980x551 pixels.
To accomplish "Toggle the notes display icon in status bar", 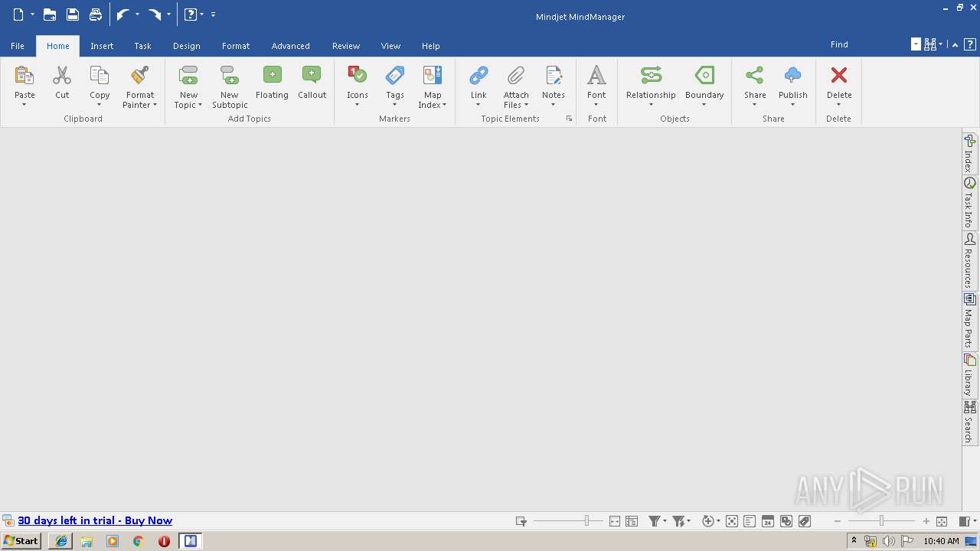I will [750, 521].
